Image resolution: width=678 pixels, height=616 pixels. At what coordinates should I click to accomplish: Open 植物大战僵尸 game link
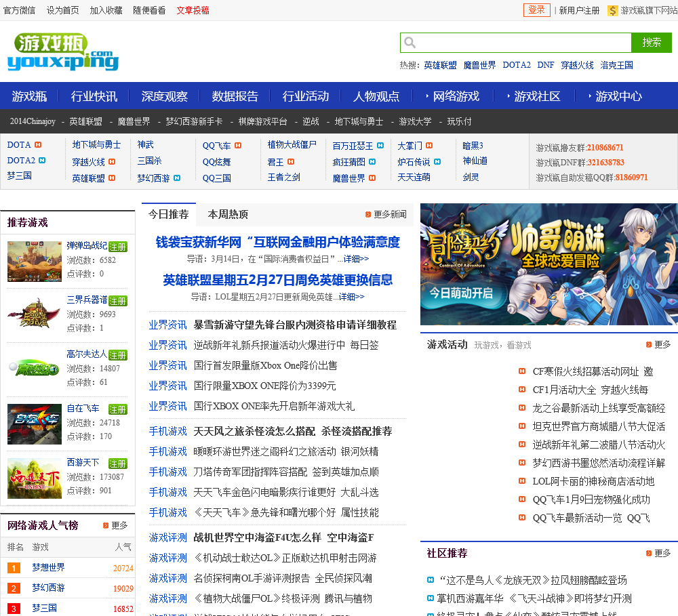pyautogui.click(x=292, y=144)
